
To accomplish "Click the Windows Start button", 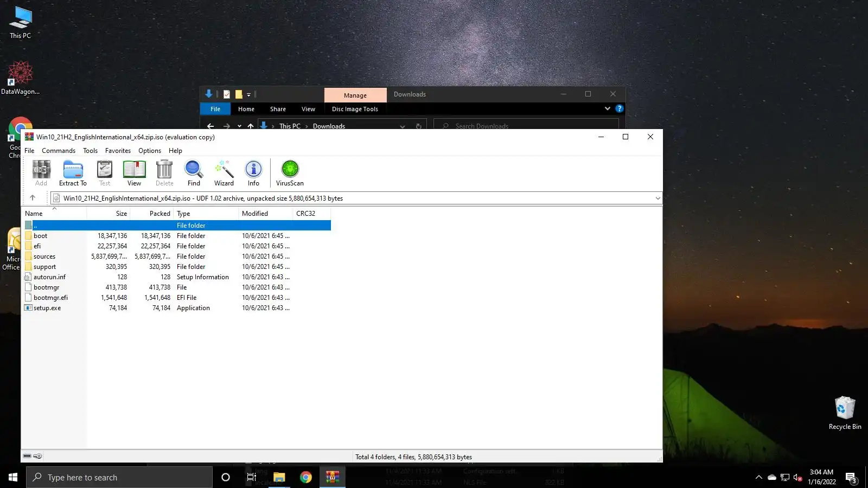I will click(x=13, y=477).
